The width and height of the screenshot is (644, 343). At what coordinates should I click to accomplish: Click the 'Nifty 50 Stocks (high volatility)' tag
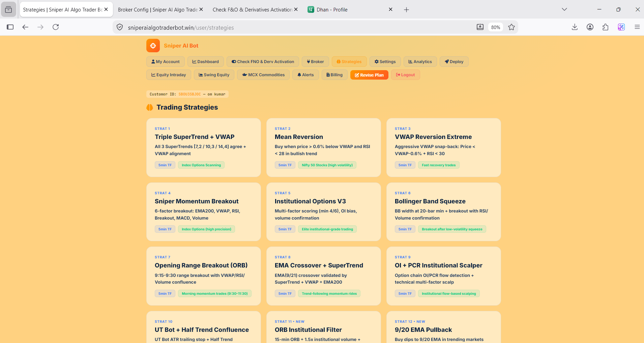[327, 165]
